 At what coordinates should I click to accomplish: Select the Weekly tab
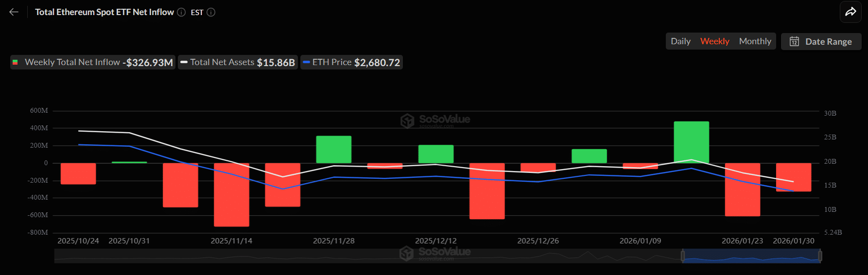tap(714, 41)
